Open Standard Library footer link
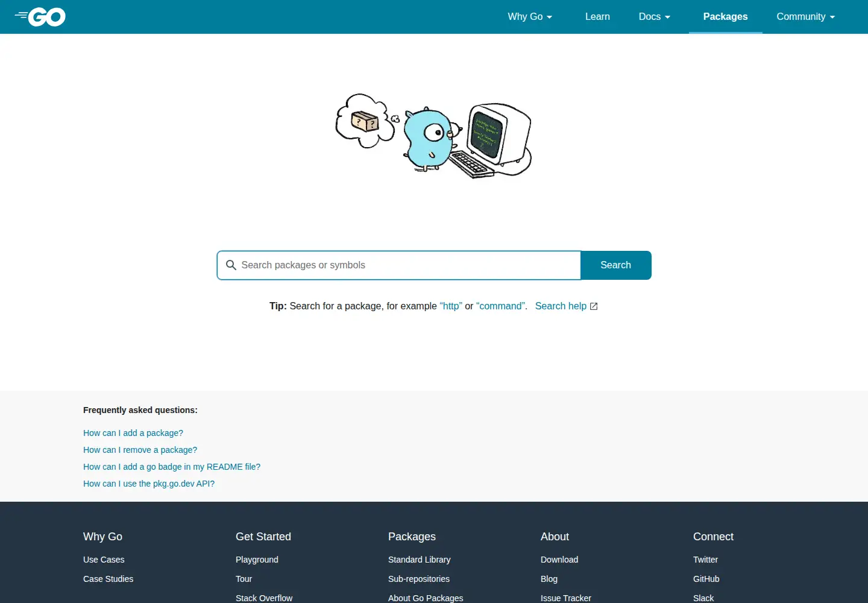The width and height of the screenshot is (868, 603). tap(420, 560)
